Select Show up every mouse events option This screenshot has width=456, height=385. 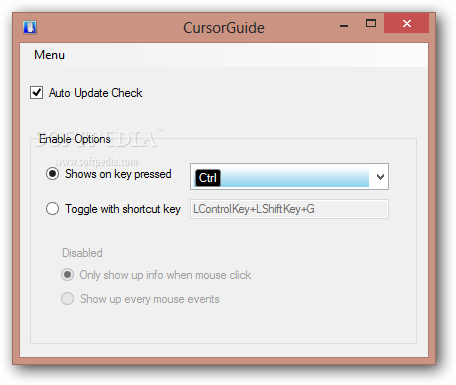click(68, 299)
